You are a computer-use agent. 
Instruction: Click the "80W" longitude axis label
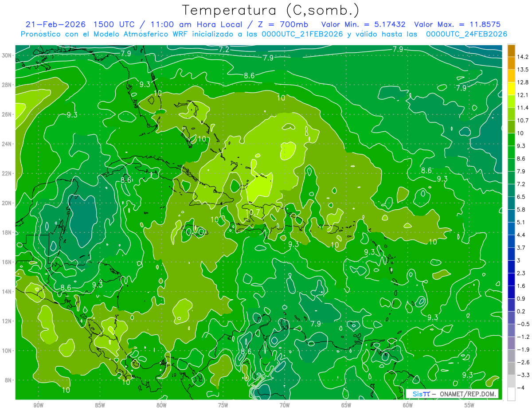click(x=162, y=405)
